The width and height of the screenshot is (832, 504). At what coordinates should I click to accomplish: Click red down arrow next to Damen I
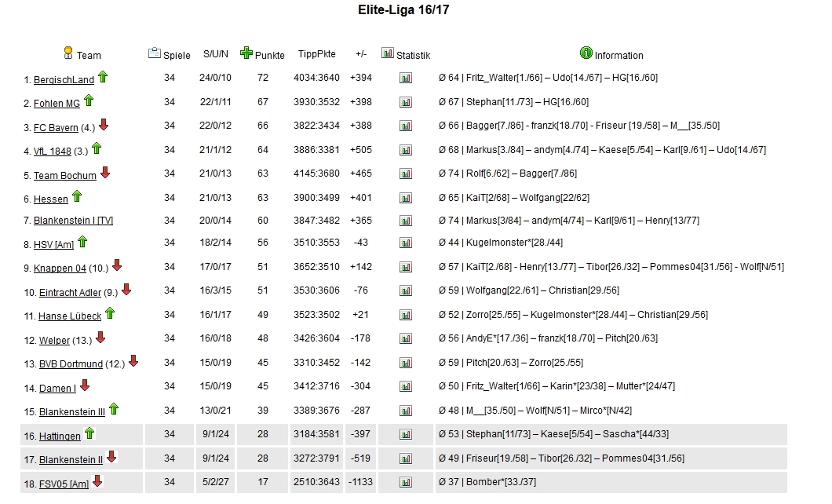point(84,385)
